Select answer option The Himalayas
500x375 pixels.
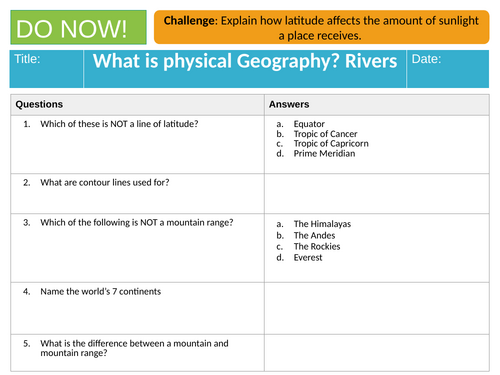[x=322, y=224]
